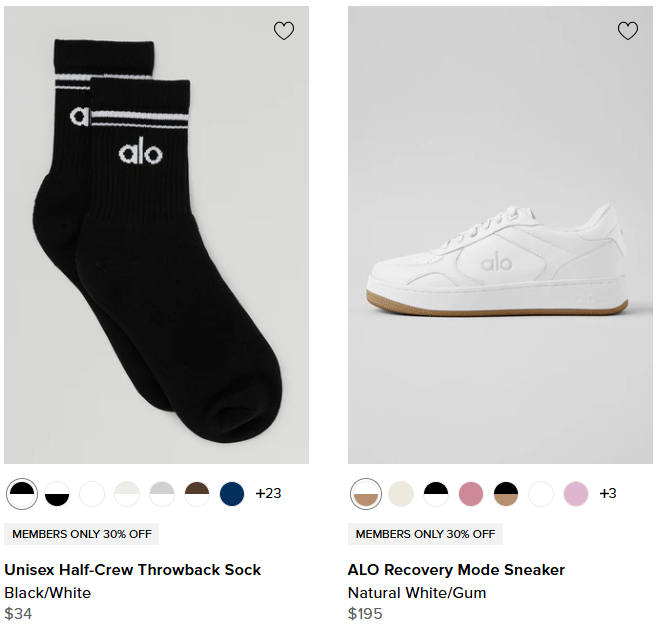Choose the brown/white sock color swatch
The width and height of the screenshot is (661, 626).
(x=197, y=493)
